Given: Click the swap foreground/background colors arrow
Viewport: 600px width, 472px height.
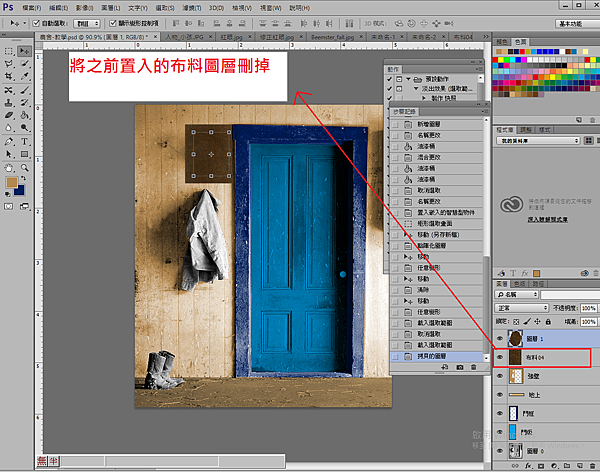Looking at the screenshot, I should 24,178.
